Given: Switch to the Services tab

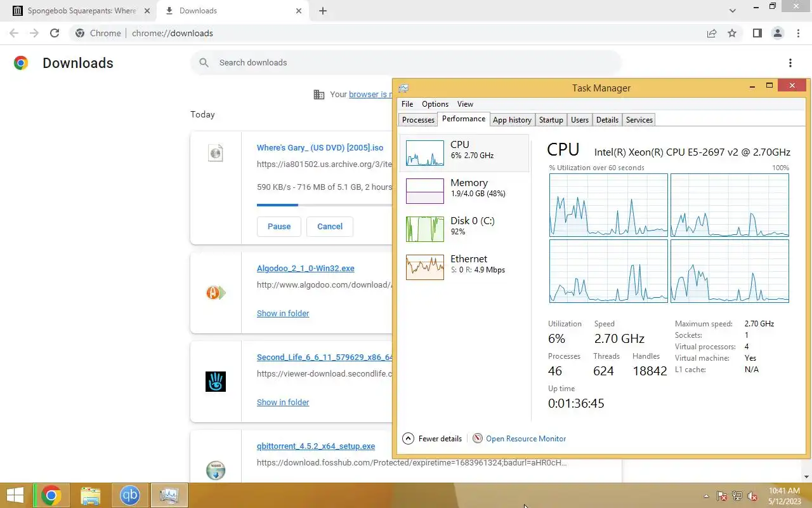Looking at the screenshot, I should click(x=639, y=120).
